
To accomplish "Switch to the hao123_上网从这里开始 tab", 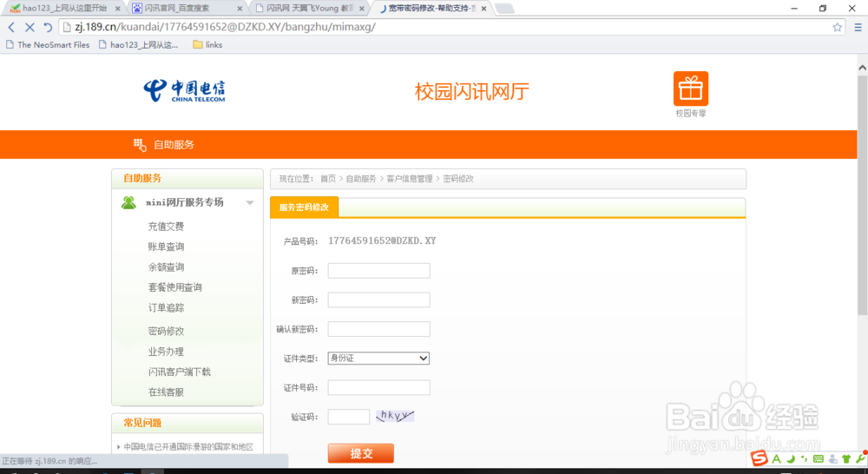I will click(x=65, y=9).
